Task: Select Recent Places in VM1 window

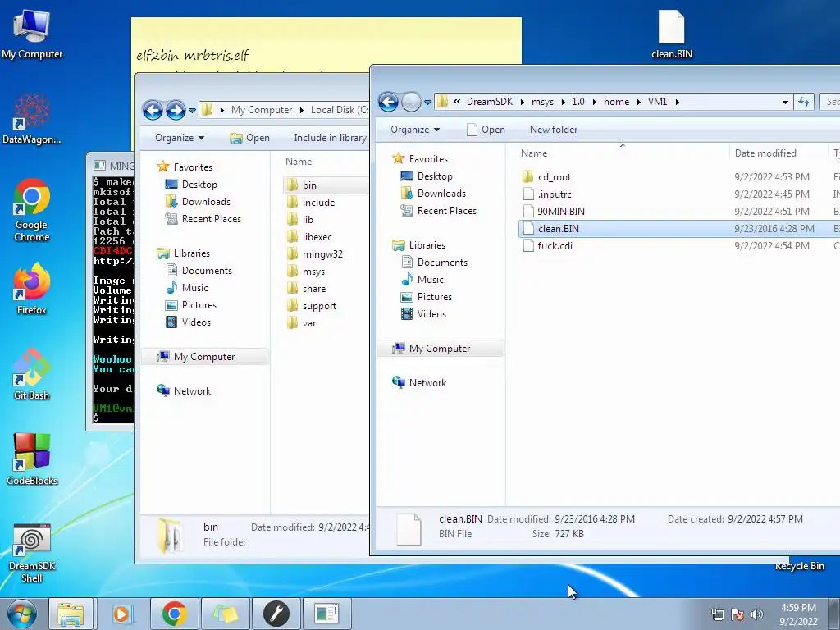Action: click(447, 211)
